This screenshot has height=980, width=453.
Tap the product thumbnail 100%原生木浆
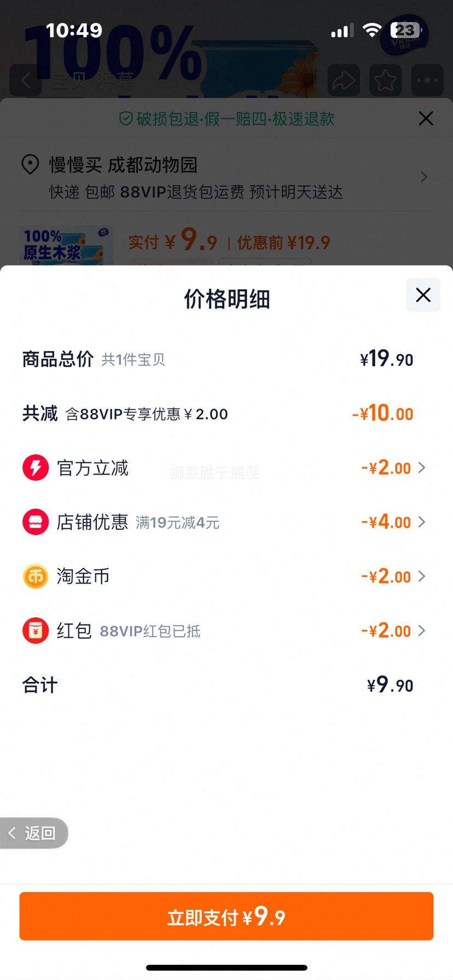66,246
